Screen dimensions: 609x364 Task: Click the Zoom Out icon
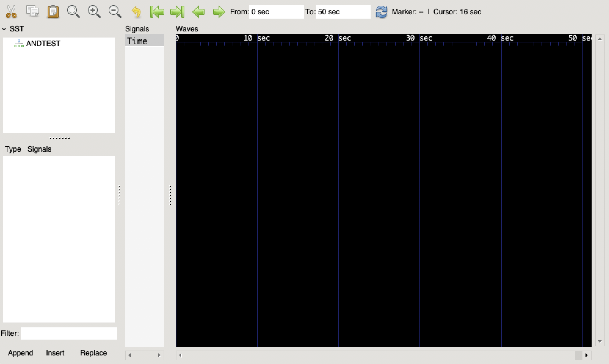115,12
